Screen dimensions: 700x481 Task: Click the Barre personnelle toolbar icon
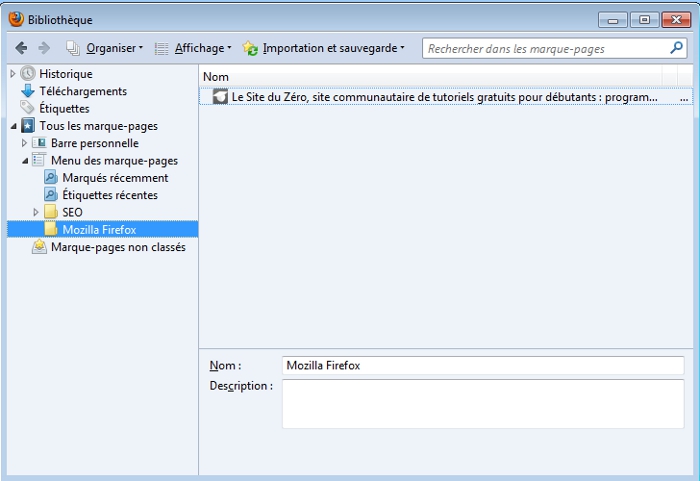click(x=39, y=143)
